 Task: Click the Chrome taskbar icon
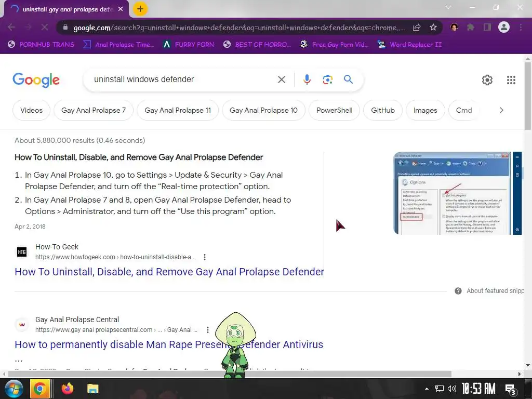[x=40, y=389]
